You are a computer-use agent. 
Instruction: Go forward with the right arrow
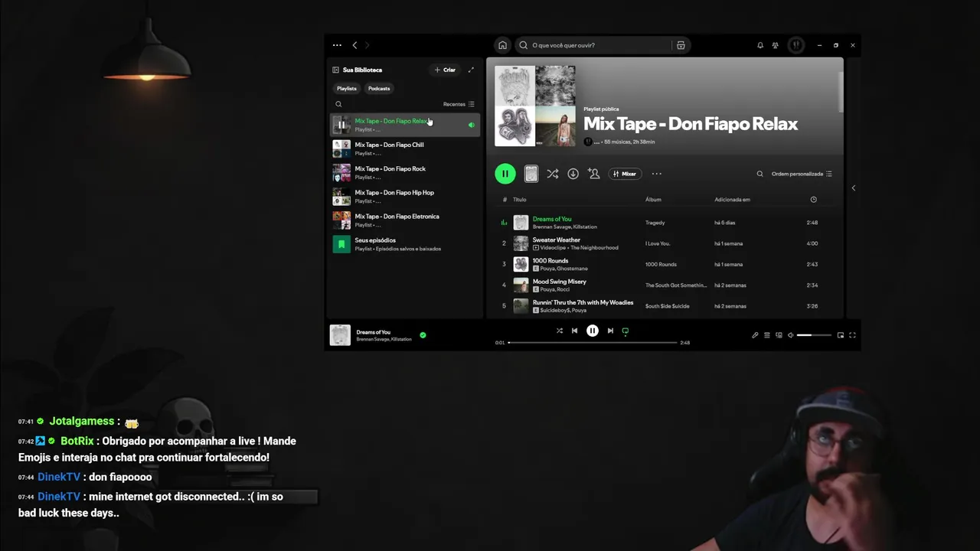367,45
